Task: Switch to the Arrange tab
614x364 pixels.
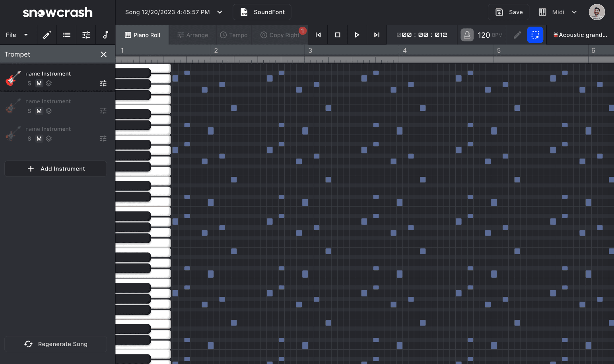Action: click(192, 35)
